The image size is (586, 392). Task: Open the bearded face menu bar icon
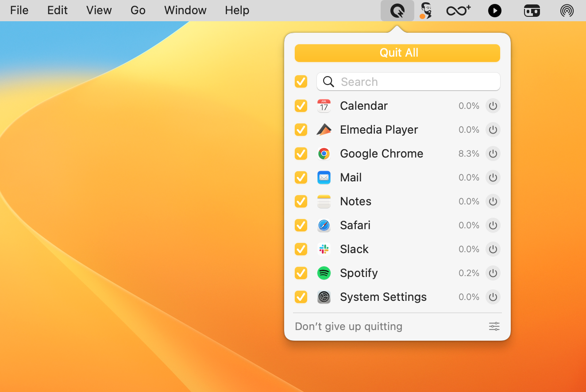425,10
